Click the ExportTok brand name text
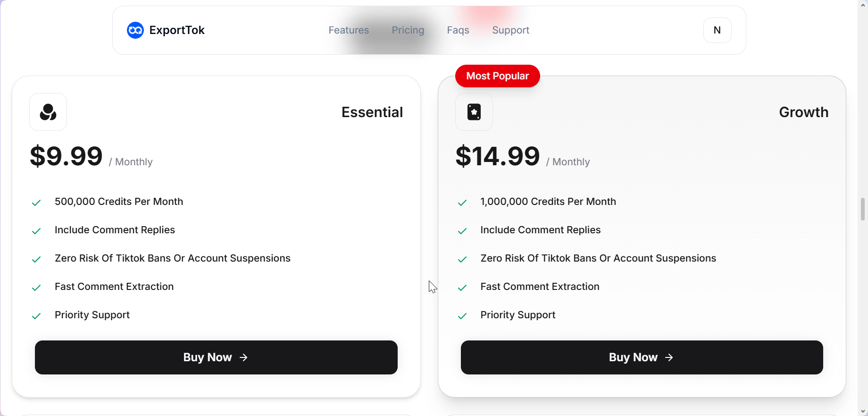This screenshot has height=416, width=868. click(x=177, y=30)
